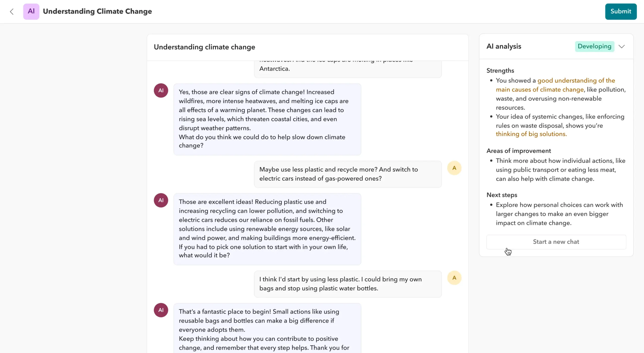Image resolution: width=644 pixels, height=353 pixels.
Task: Select the student avatar beside the water bottles message
Action: coord(454,278)
